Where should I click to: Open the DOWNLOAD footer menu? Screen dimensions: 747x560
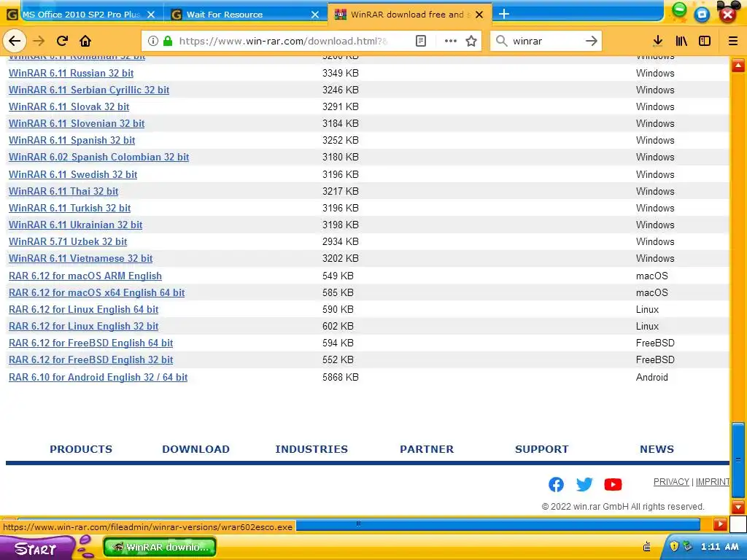coord(196,449)
